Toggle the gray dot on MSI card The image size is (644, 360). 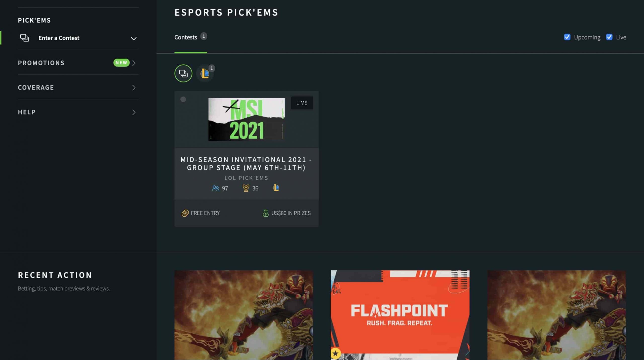(183, 99)
